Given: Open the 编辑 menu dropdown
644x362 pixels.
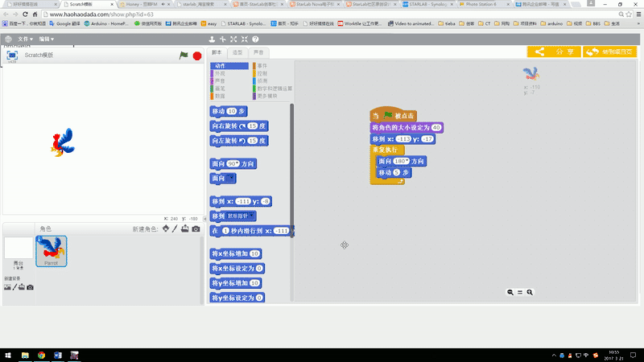Looking at the screenshot, I should [x=47, y=39].
